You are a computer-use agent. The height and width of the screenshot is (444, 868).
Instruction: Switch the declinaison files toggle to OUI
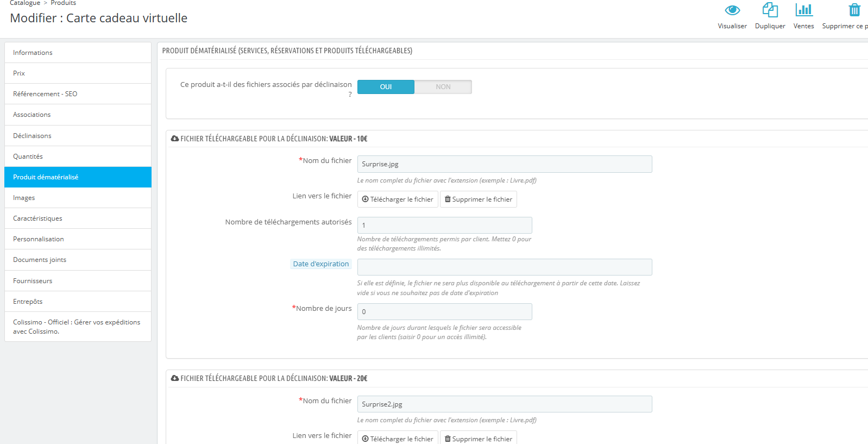coord(386,87)
